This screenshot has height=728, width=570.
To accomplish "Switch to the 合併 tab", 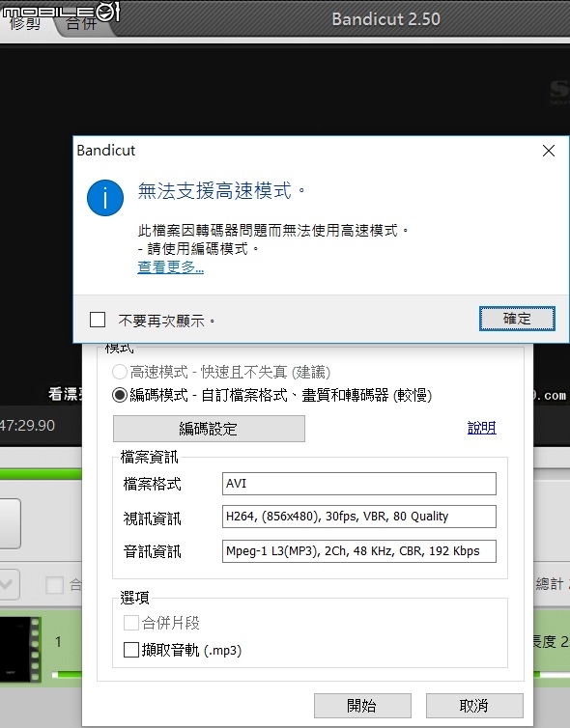I will [81, 23].
